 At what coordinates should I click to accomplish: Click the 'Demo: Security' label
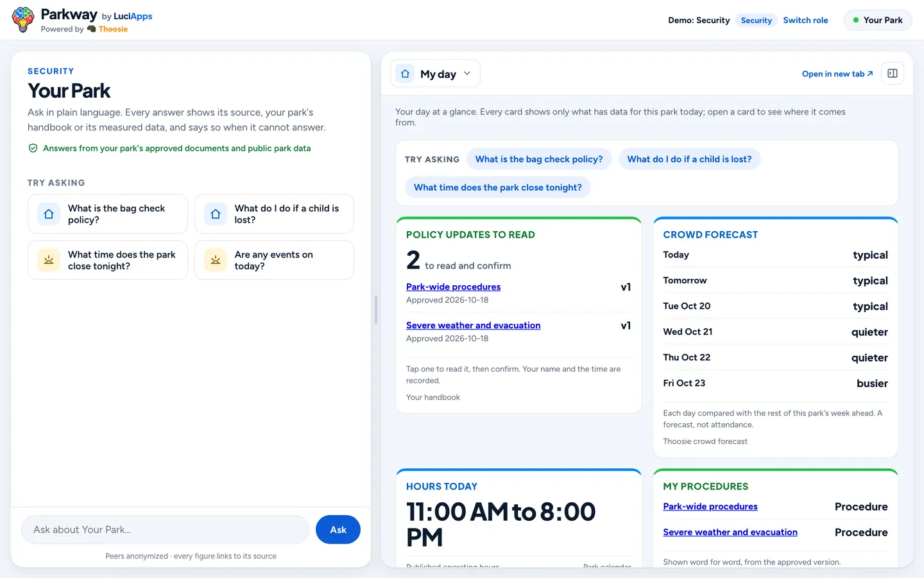tap(699, 21)
